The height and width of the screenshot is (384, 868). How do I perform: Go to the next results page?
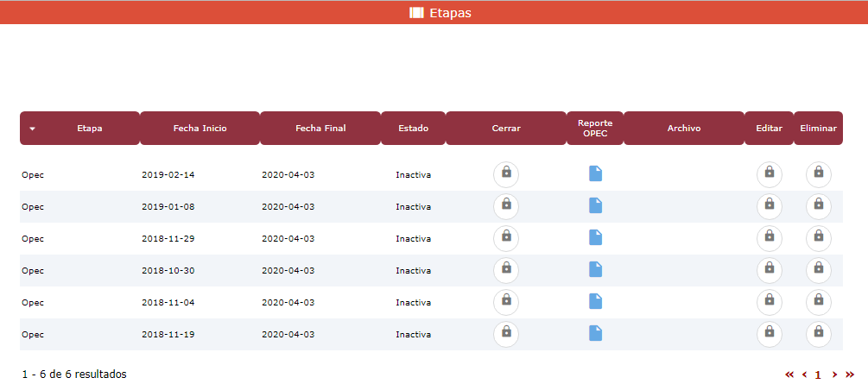833,375
